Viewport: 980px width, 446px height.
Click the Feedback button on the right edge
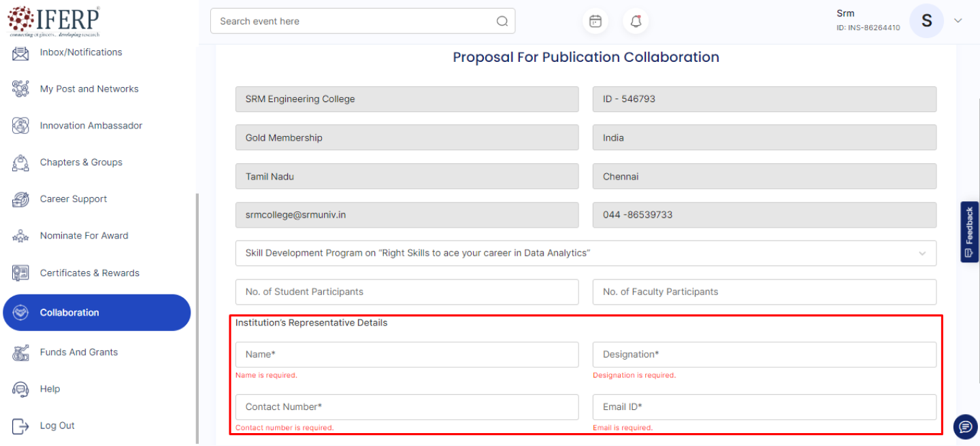tap(969, 232)
